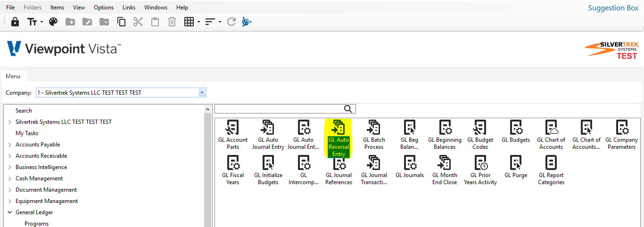Click the refresh icon
The height and width of the screenshot is (227, 644).
pos(231,22)
